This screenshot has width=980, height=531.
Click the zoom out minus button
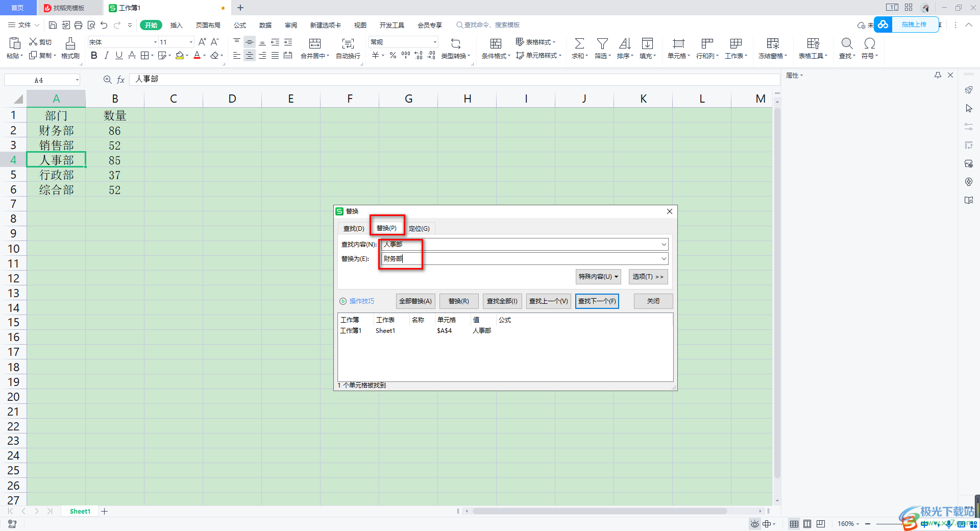pyautogui.click(x=868, y=524)
